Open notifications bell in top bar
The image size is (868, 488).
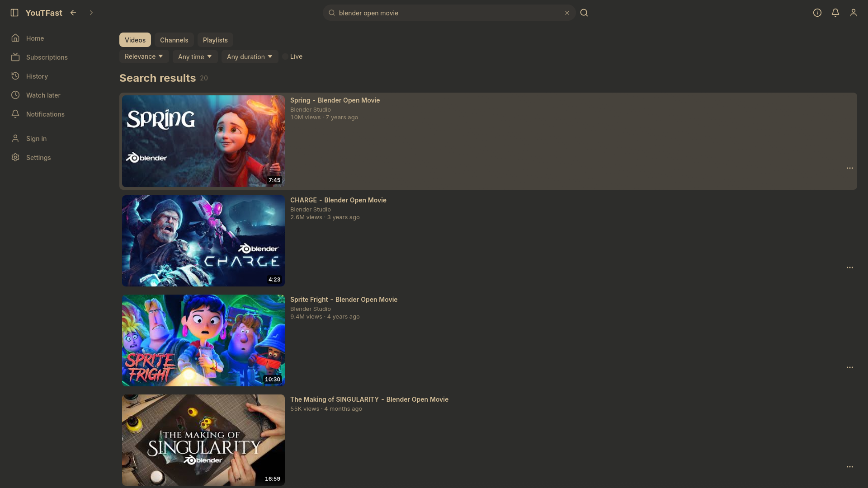tap(835, 13)
